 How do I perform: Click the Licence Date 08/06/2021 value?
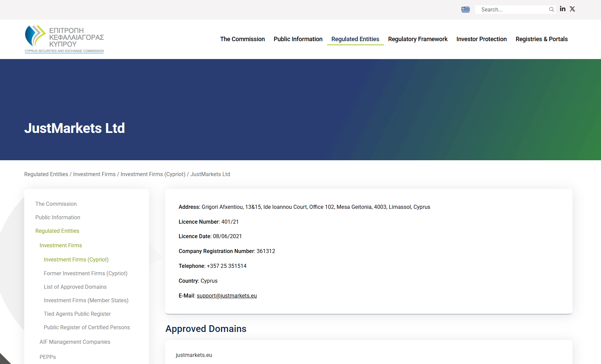pyautogui.click(x=227, y=236)
